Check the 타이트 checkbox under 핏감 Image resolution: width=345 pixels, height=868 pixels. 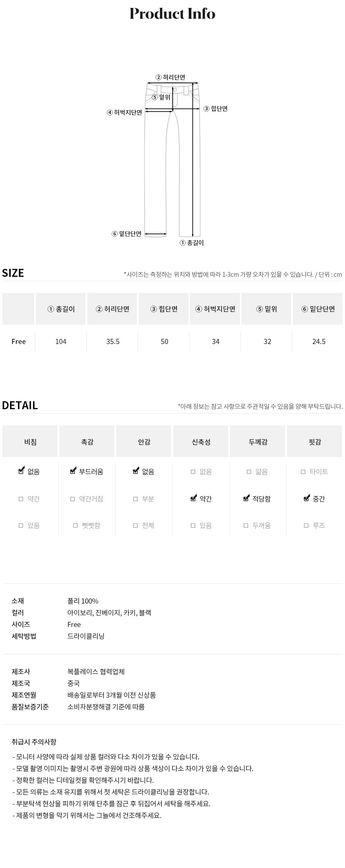tap(303, 472)
